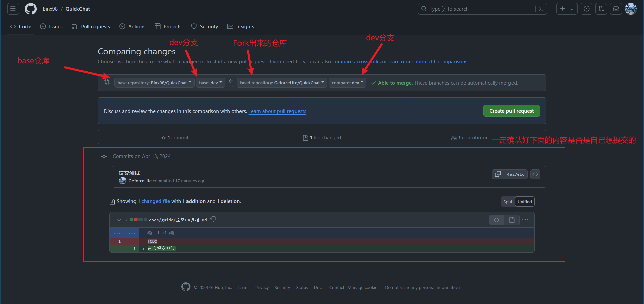Click docs/guide/提交PR流程.md file path
Viewport: 644px width, 304px height.
tap(178, 220)
